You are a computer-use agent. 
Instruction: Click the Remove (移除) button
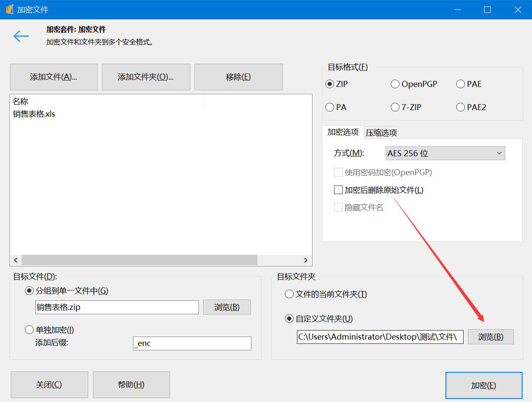[238, 77]
